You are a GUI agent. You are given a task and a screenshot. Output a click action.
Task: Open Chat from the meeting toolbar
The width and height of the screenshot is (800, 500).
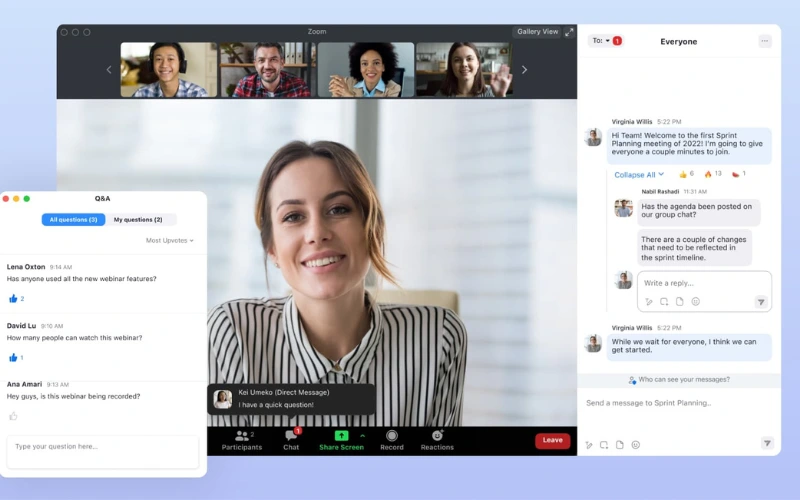pyautogui.click(x=291, y=438)
